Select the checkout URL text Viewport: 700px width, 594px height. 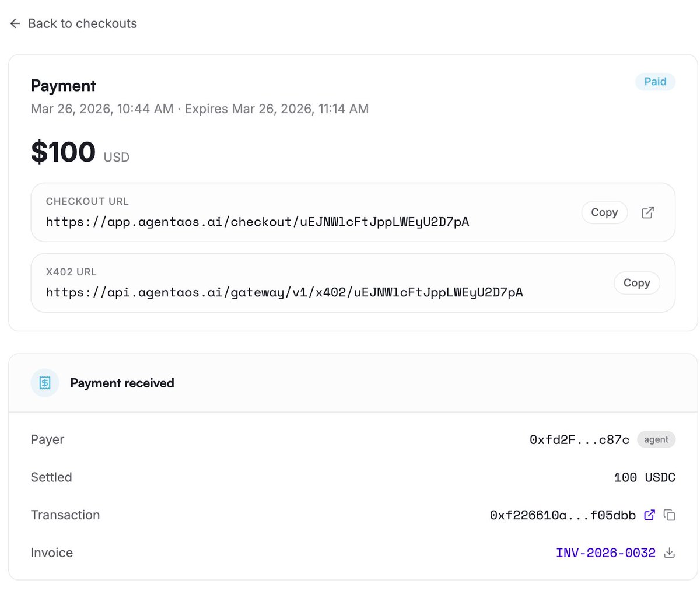click(257, 222)
